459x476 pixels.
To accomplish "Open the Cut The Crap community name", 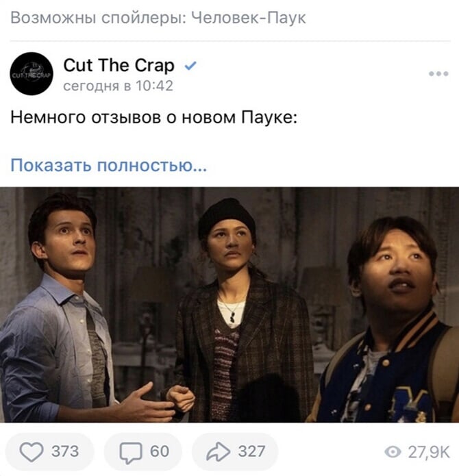I will (119, 66).
